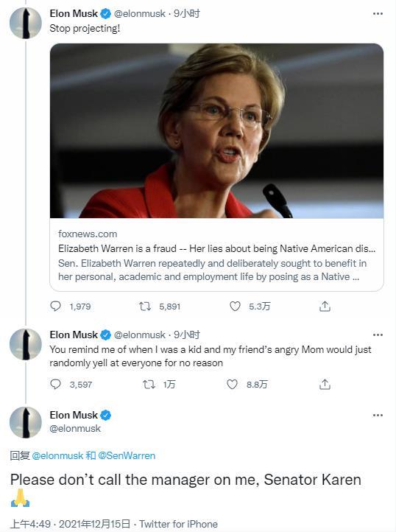Viewport: 396px width, 532px height.
Task: Open the @SenWarren mention link
Action: point(127,455)
